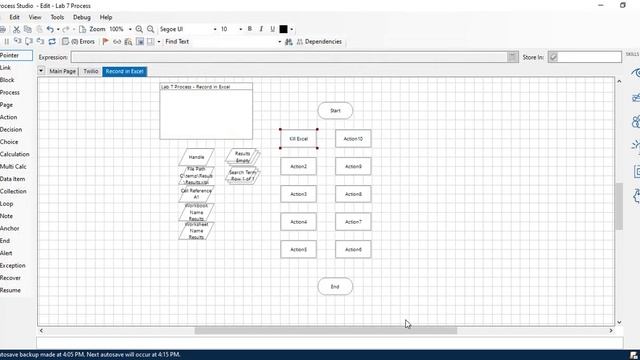The width and height of the screenshot is (640, 360).
Task: Select the Kill Excel action stage
Action: click(x=298, y=139)
